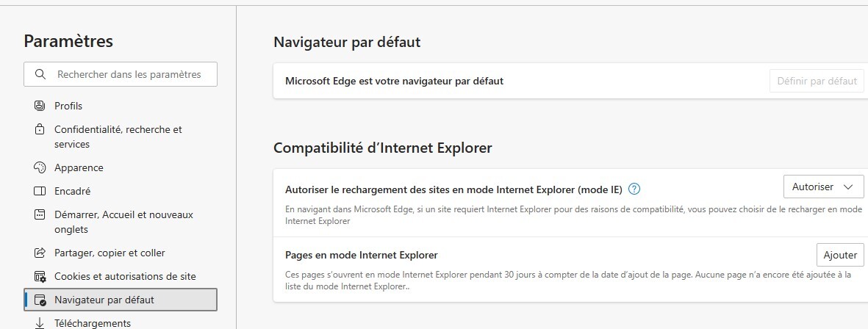Click the chevron arrow next to Autoriser
Screen dimensions: 868x329
point(849,187)
